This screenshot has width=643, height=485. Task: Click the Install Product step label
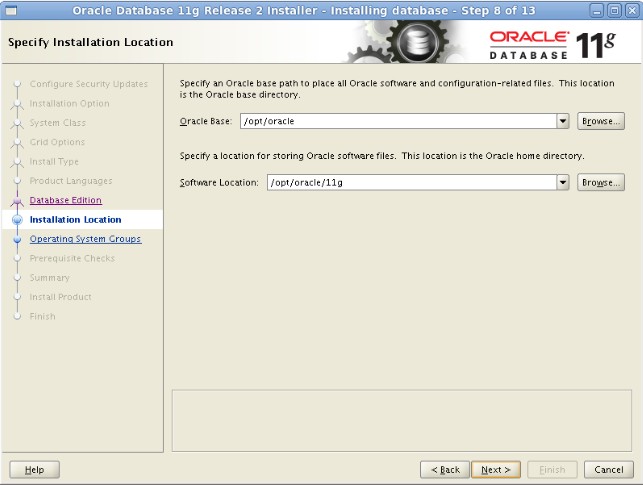click(60, 297)
